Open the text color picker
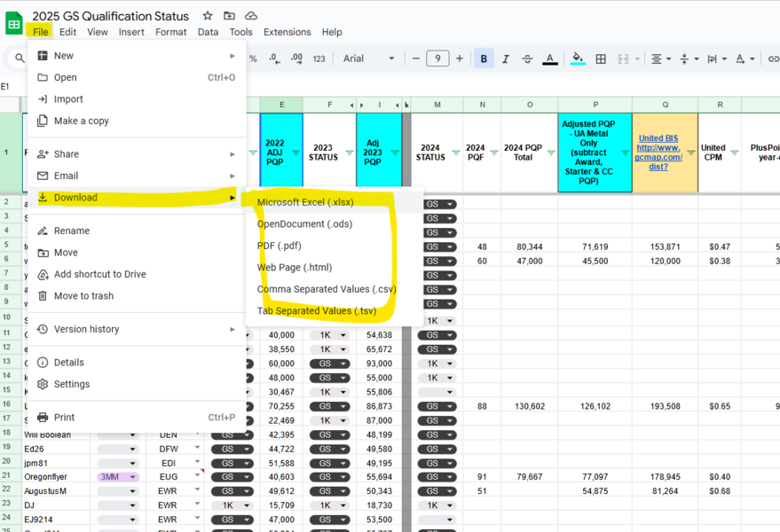The image size is (780, 532). tap(550, 59)
